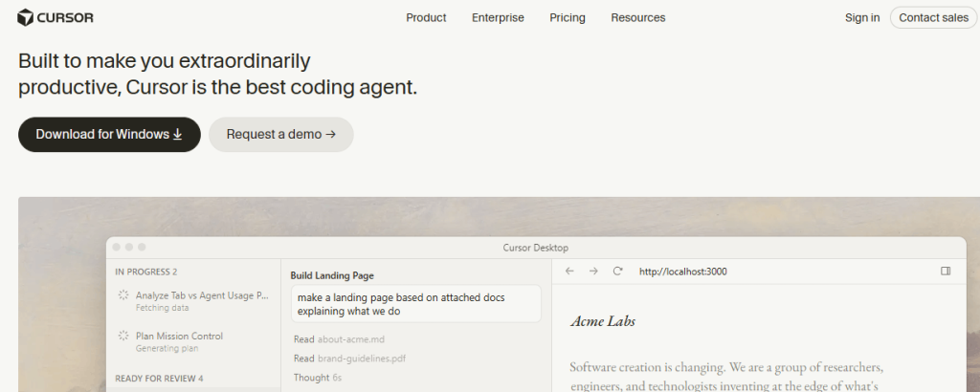The width and height of the screenshot is (980, 392).
Task: Click the browser back arrow in demo
Action: point(569,271)
